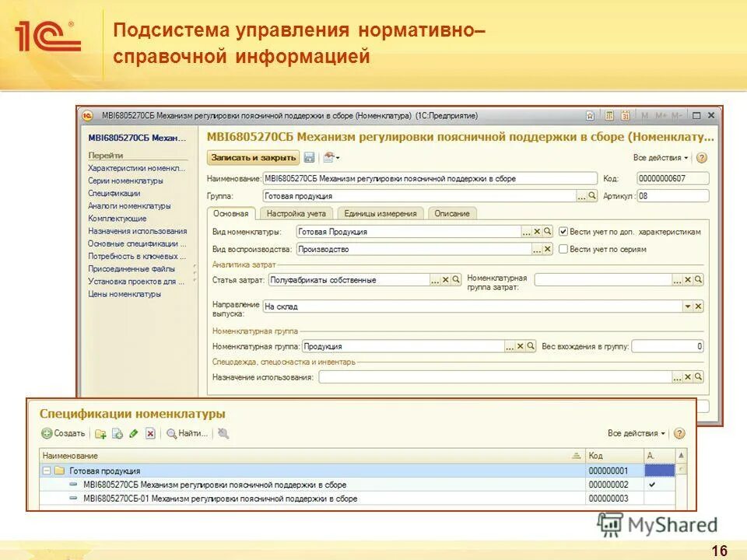Open help icon in specifications panel

point(680,433)
